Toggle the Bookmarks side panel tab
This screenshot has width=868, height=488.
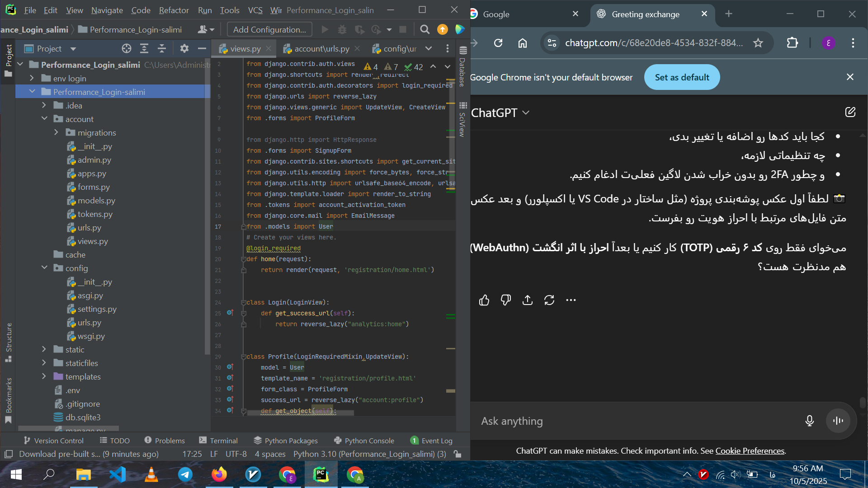(x=8, y=400)
